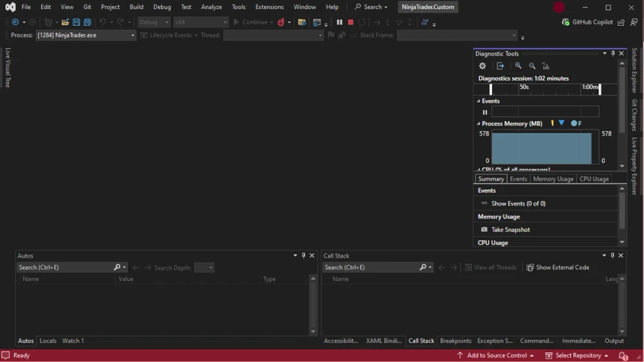The width and height of the screenshot is (644, 362).
Task: Click the 1:00min timeline selection handle
Action: pyautogui.click(x=600, y=89)
